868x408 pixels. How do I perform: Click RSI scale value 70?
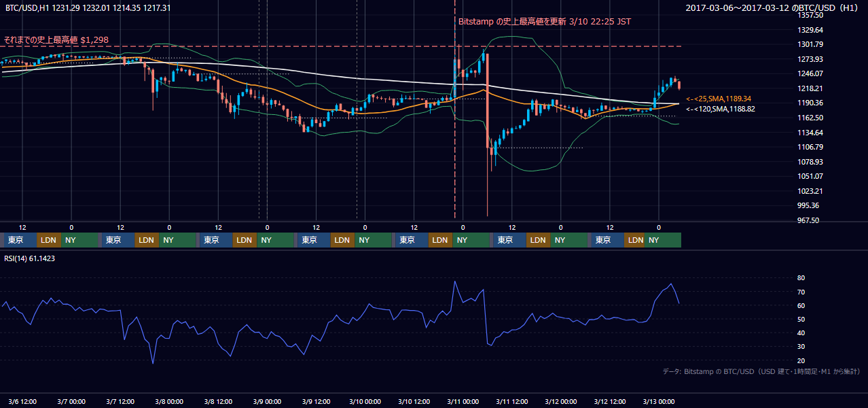801,292
